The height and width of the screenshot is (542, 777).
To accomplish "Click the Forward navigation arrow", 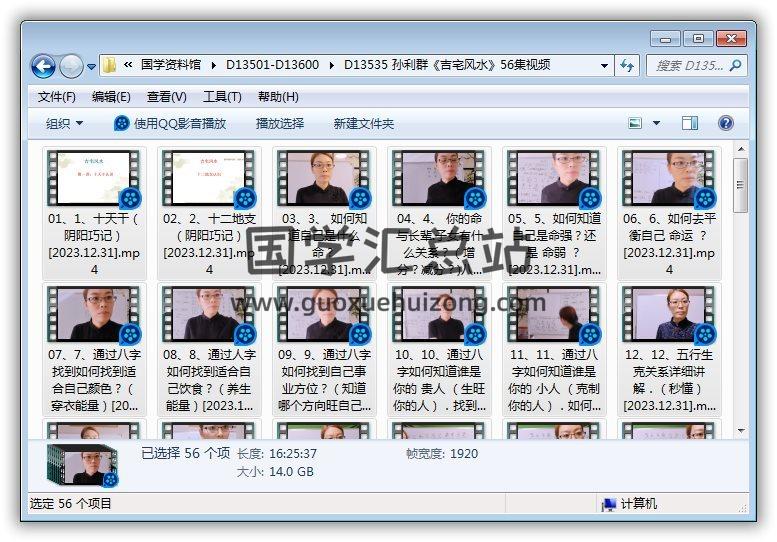I will 71,66.
